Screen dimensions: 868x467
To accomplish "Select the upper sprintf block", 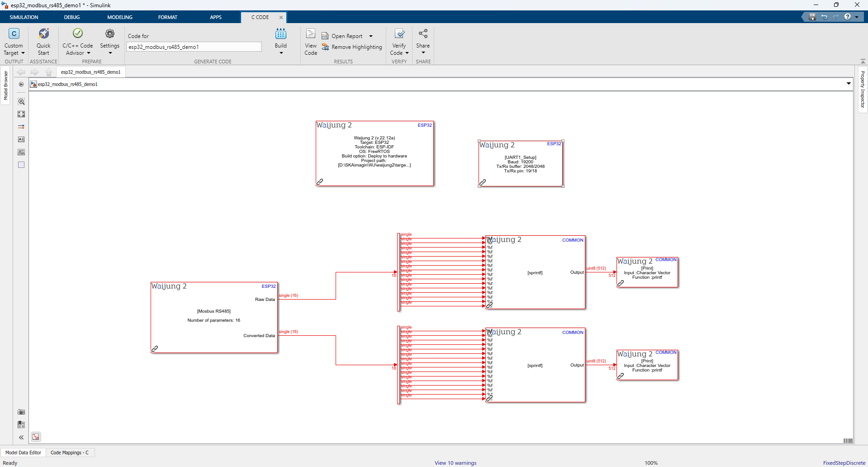I will [x=535, y=272].
